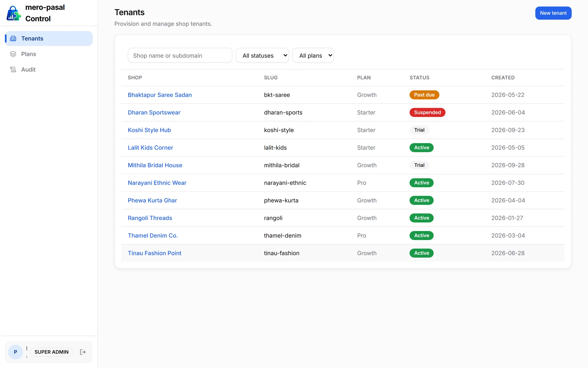Click the bkt-saree slug cell
Viewport: 588px width, 368px height.
point(277,95)
